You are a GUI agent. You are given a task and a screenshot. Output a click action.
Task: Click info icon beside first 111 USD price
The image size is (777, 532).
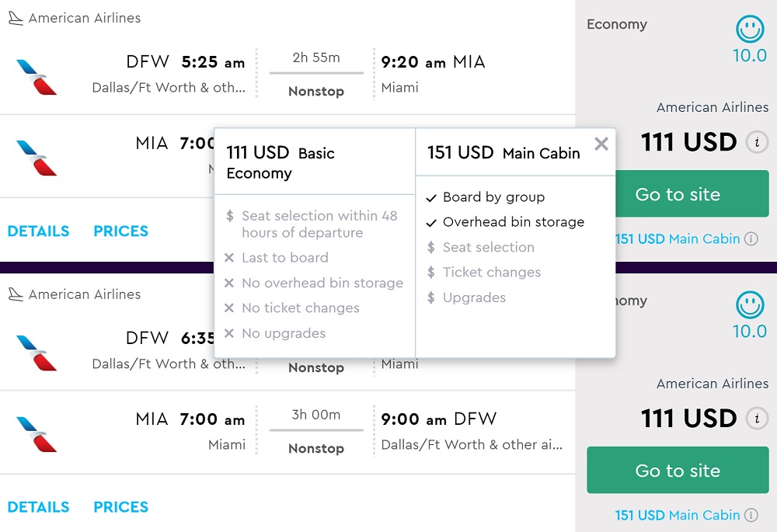point(756,142)
